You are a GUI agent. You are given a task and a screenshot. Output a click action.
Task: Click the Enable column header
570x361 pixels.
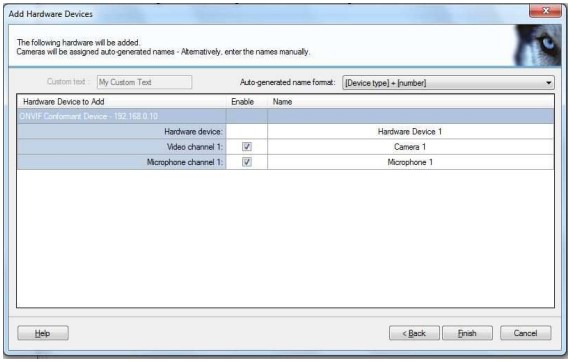pyautogui.click(x=246, y=101)
